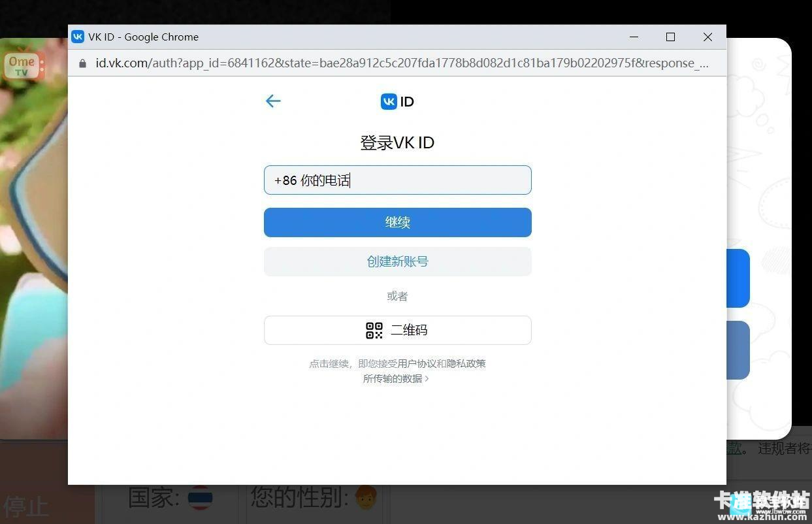The height and width of the screenshot is (524, 812).
Task: Close the VK ID popup window
Action: click(x=707, y=37)
